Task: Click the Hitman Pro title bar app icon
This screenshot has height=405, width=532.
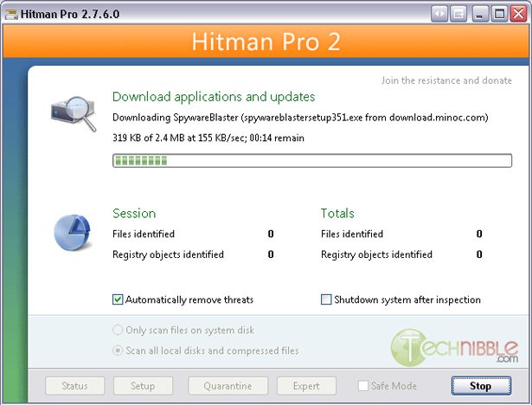Action: pos(11,14)
